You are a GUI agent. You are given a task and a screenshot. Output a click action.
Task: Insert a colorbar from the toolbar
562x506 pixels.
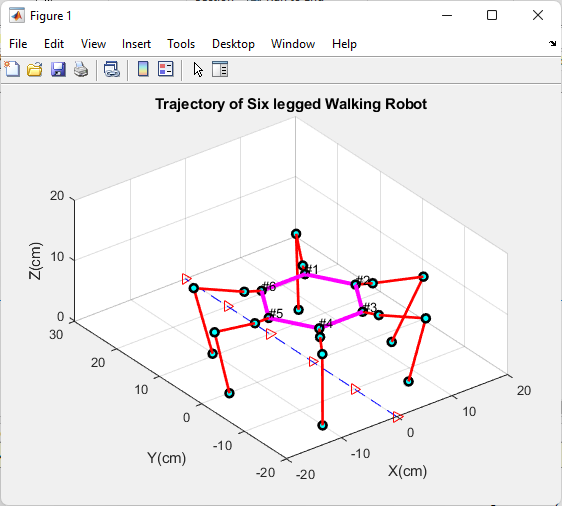(143, 69)
